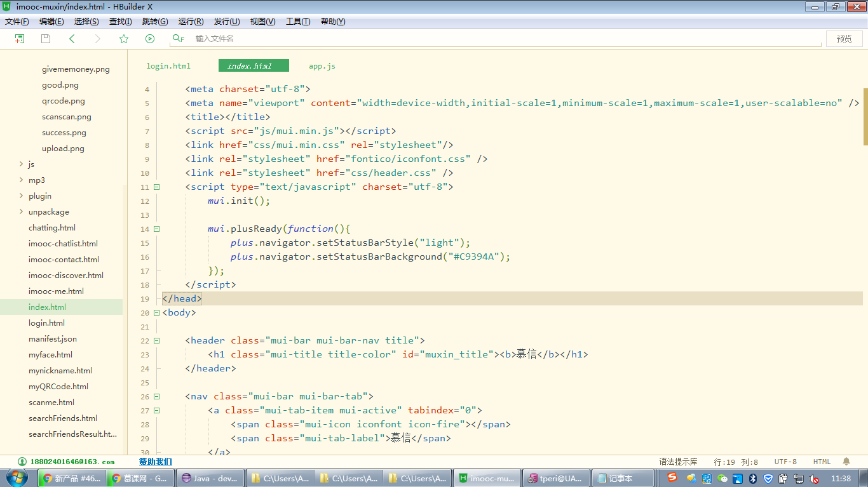Viewport: 868px width, 487px height.
Task: Click the muted volume tray icon
Action: (814, 478)
